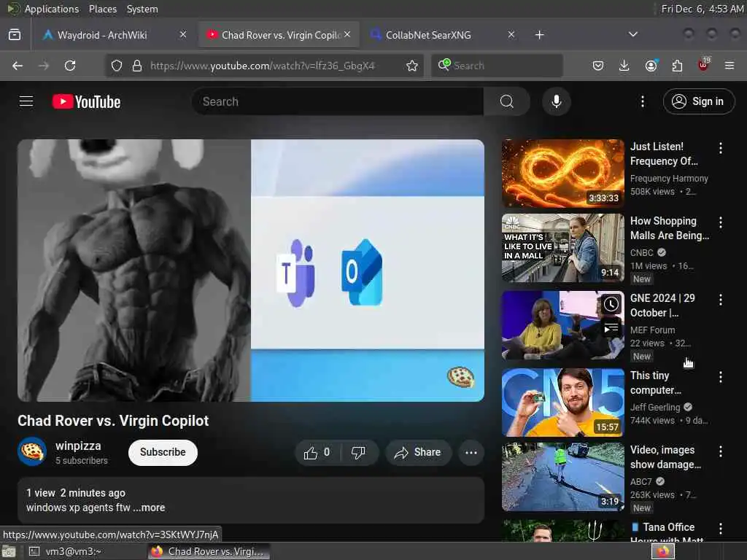The width and height of the screenshot is (747, 560).
Task: Open new browser tab with plus
Action: pyautogui.click(x=539, y=35)
